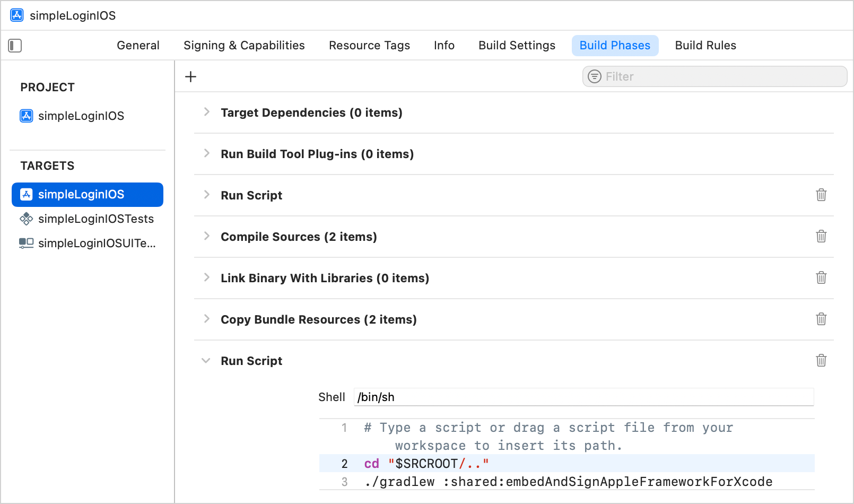854x504 pixels.
Task: Select simpleLoginIOS under PROJECT
Action: click(x=72, y=116)
